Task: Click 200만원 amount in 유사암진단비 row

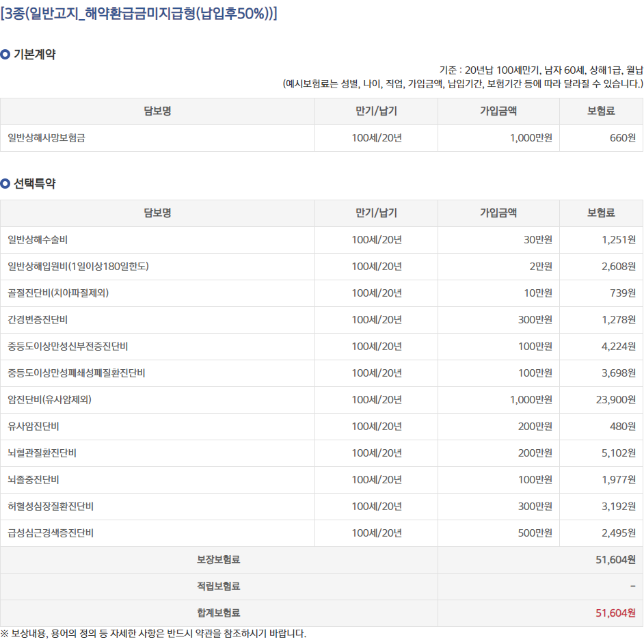Action: 535,427
